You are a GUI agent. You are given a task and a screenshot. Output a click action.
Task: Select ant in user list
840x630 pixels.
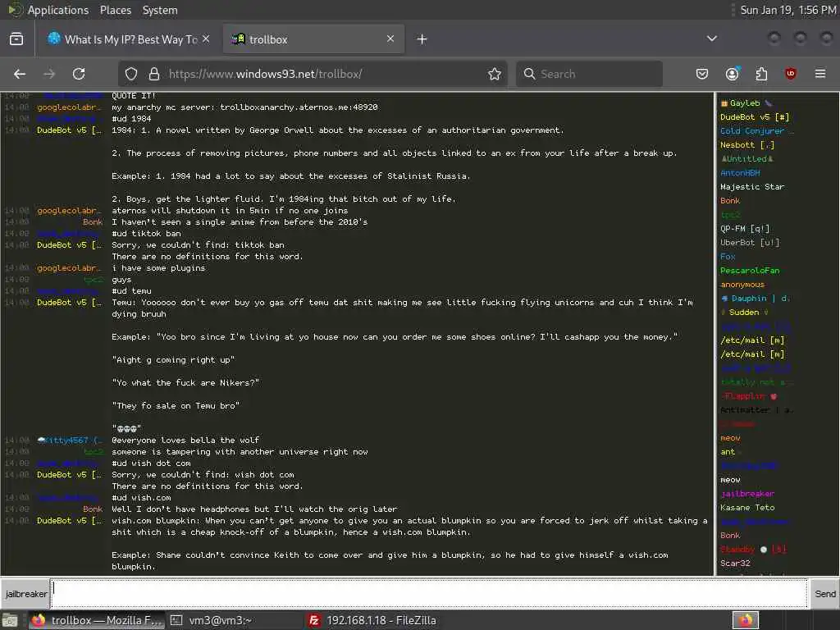[x=728, y=452]
